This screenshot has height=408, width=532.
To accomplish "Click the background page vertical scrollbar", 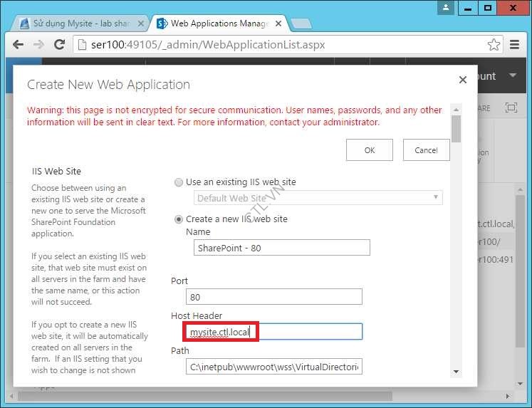I will [x=520, y=271].
